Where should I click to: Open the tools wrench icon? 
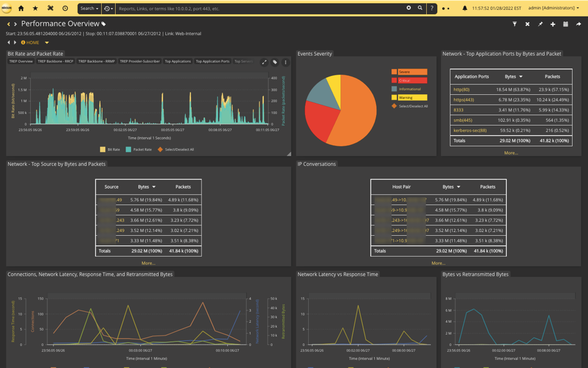[50, 9]
